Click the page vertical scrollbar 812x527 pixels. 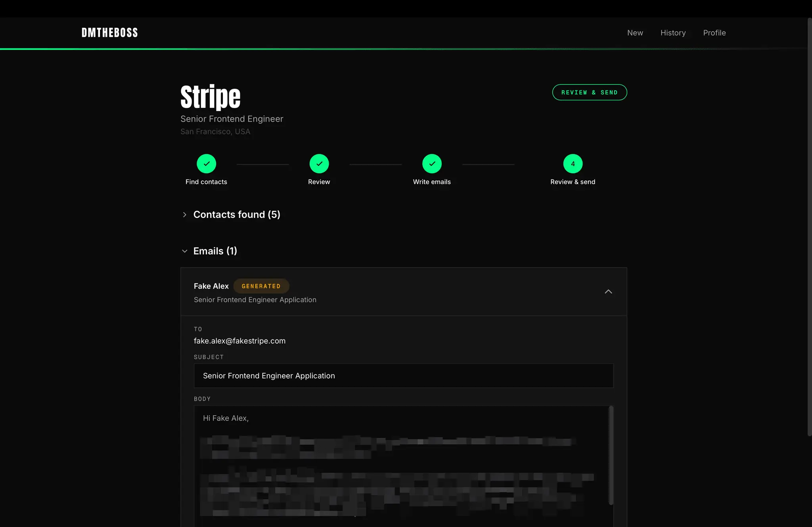(809, 227)
